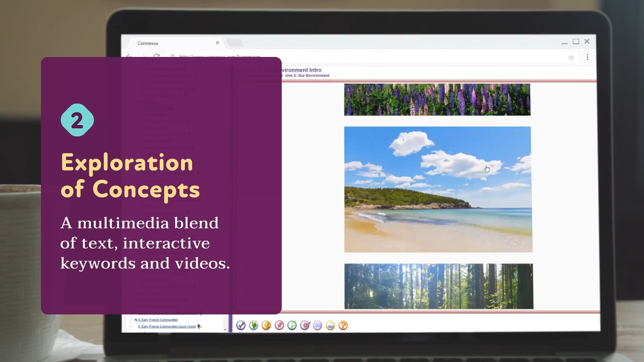Select the Connexus browser tab
644x362 pixels.
pos(174,43)
